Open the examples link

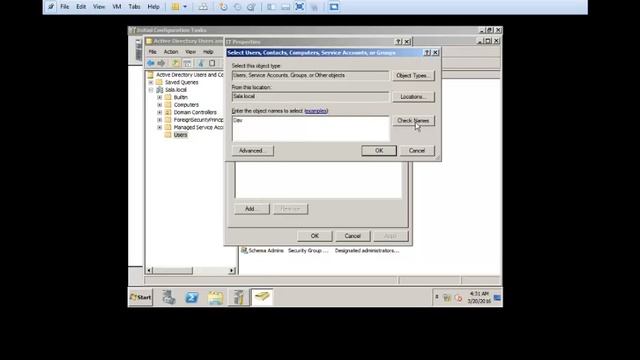(316, 111)
